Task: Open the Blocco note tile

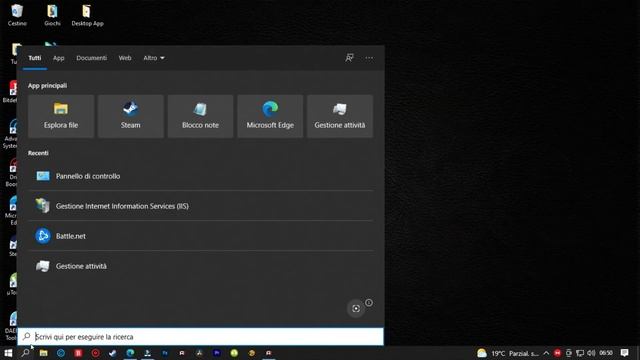Action: click(200, 116)
